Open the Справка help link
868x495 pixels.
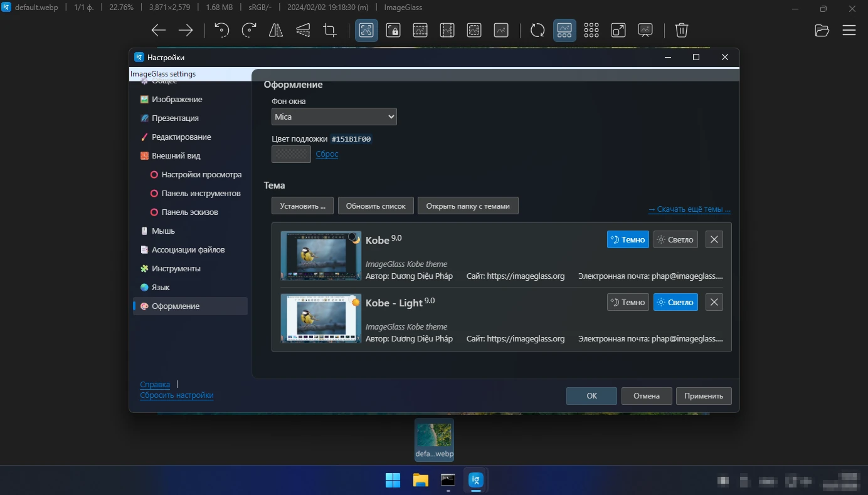coord(155,384)
